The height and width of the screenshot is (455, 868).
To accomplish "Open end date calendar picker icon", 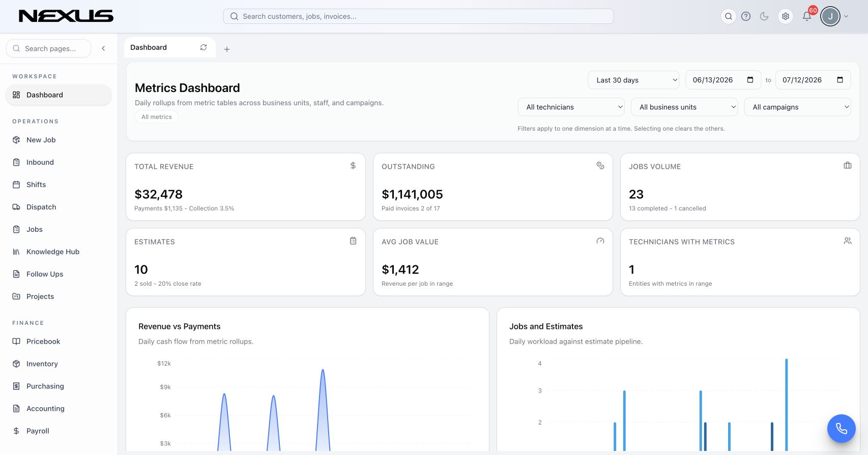I will coord(840,80).
